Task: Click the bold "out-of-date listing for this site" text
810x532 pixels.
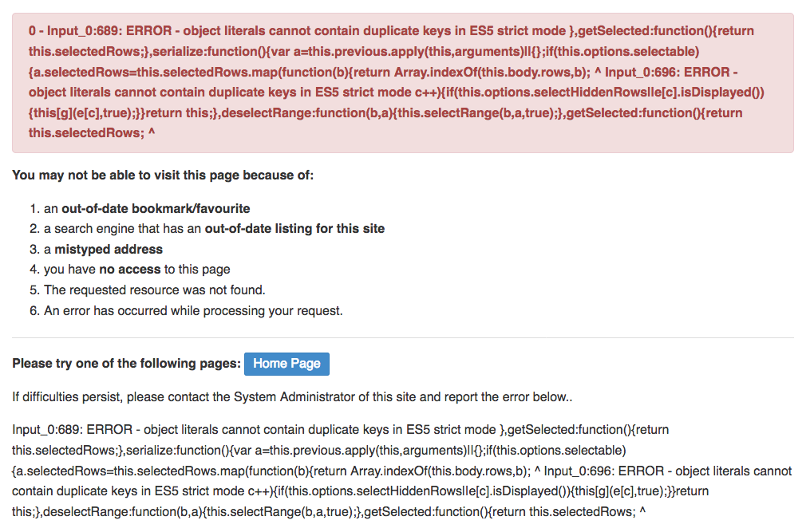Action: 294,229
